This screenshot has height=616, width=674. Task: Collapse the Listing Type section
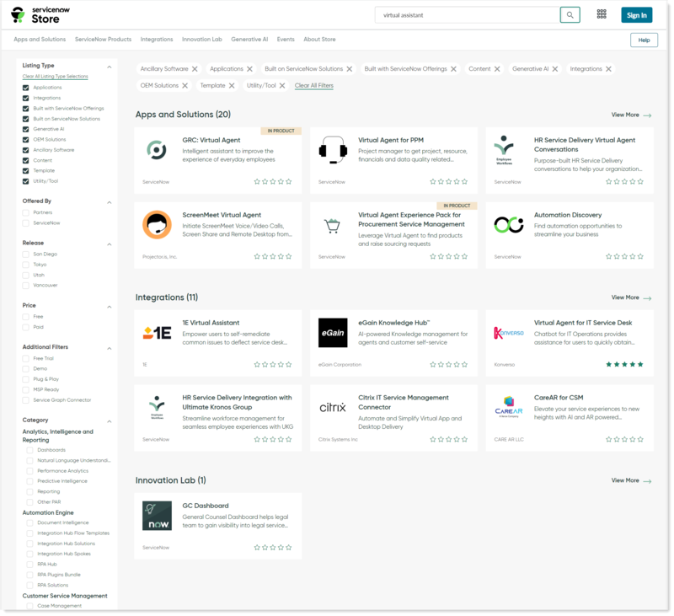tap(110, 67)
